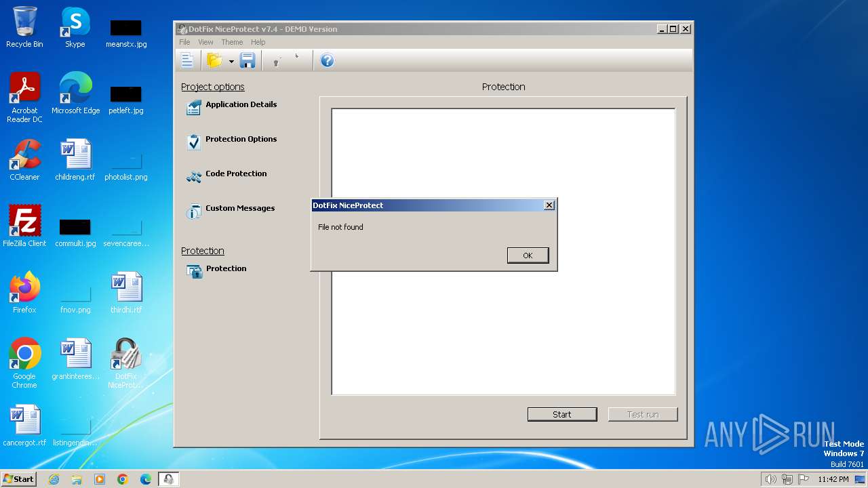
Task: Open Internet Explorer from taskbar
Action: [54, 479]
